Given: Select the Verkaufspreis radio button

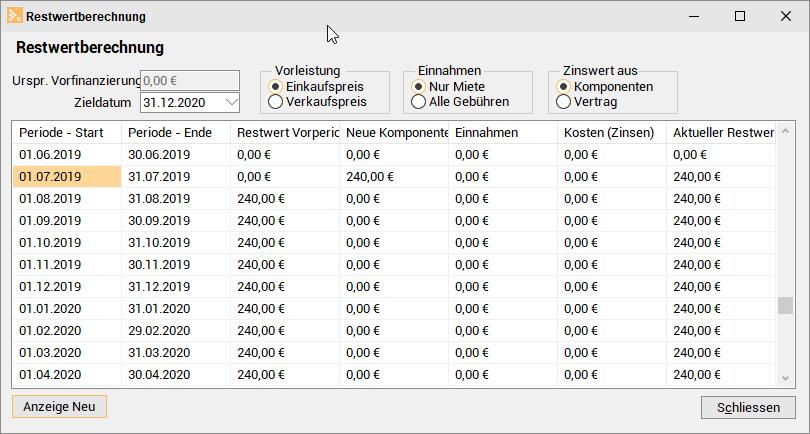Looking at the screenshot, I should pos(277,101).
